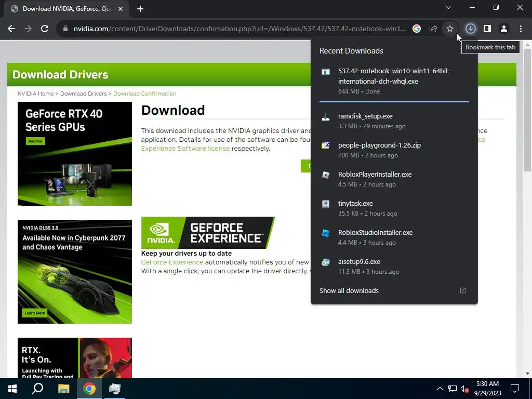The width and height of the screenshot is (532, 399).
Task: Click the GeForce RTX 40 Series banner
Action: click(75, 154)
